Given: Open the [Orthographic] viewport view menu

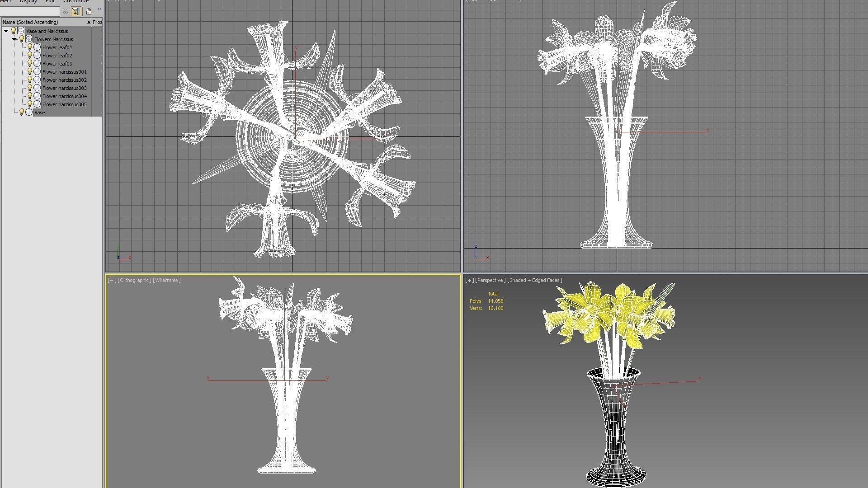Looking at the screenshot, I should click(x=134, y=280).
